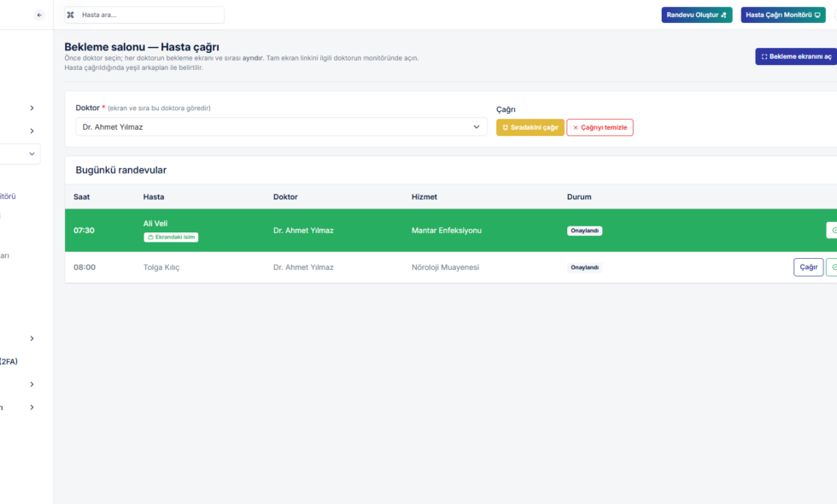Expand the sidebar section just above the 2FA item

[32, 338]
